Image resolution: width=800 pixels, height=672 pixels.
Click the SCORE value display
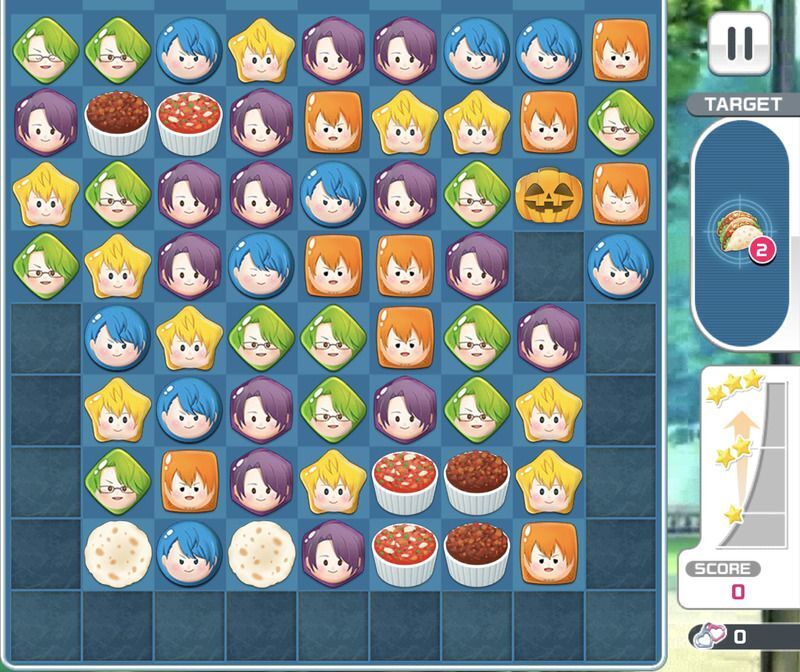click(738, 592)
